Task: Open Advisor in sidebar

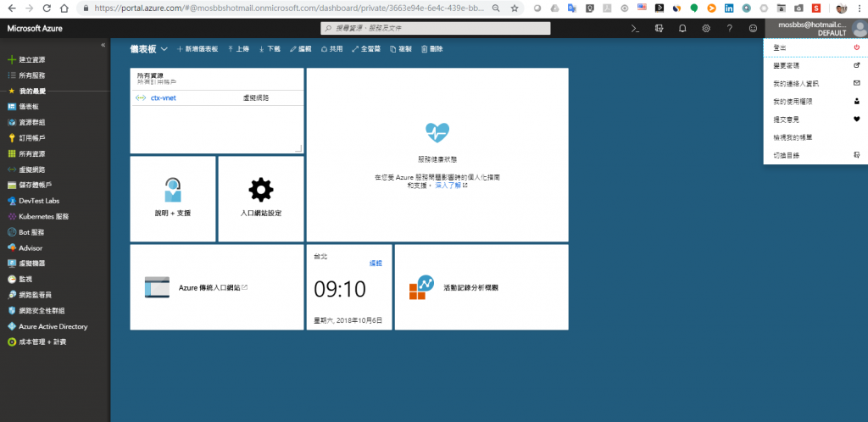Action: (x=31, y=248)
